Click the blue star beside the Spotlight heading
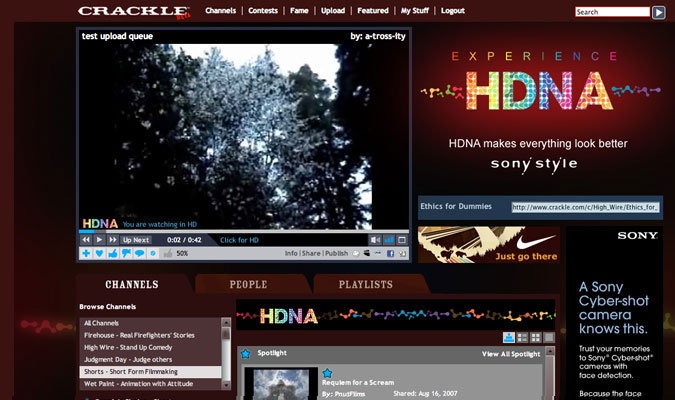Viewport: 675px width, 400px height. tap(245, 354)
